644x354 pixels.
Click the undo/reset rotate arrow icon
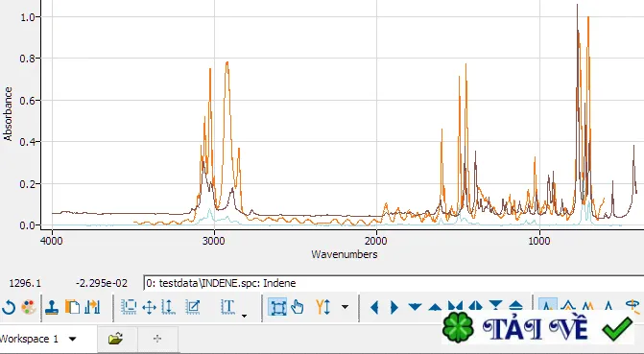pyautogui.click(x=8, y=307)
